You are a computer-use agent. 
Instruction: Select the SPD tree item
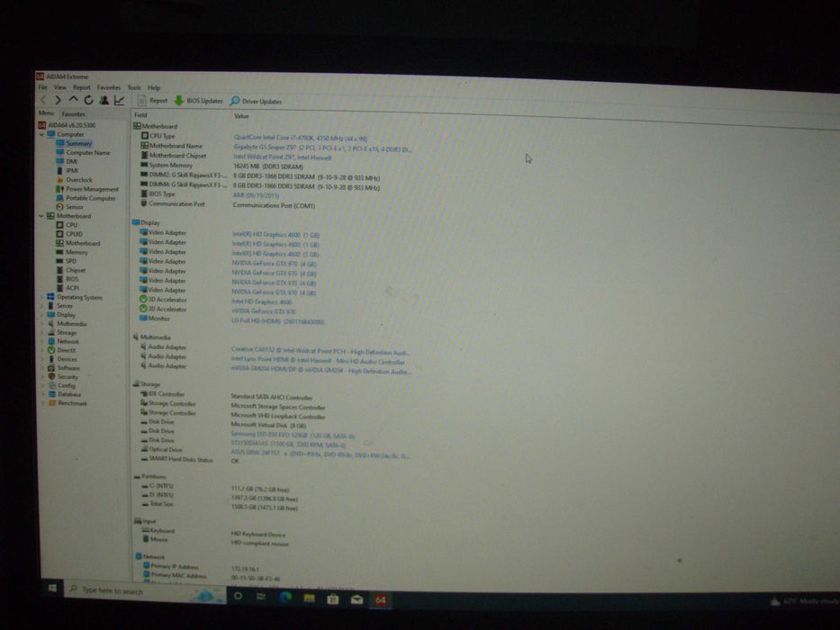tap(71, 261)
